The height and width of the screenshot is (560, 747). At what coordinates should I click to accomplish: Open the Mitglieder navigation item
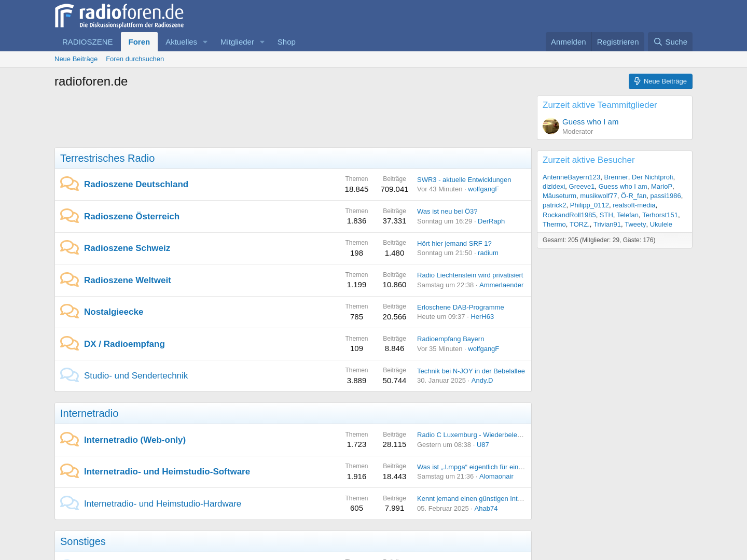click(237, 42)
